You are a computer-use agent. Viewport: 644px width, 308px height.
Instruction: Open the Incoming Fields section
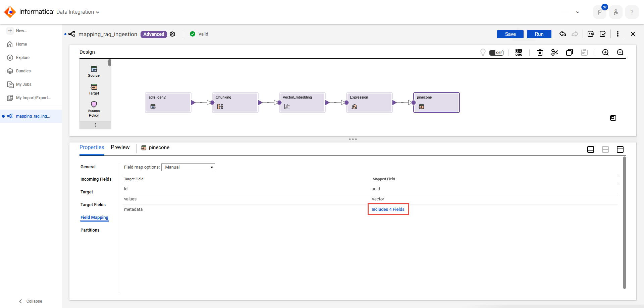(x=96, y=179)
